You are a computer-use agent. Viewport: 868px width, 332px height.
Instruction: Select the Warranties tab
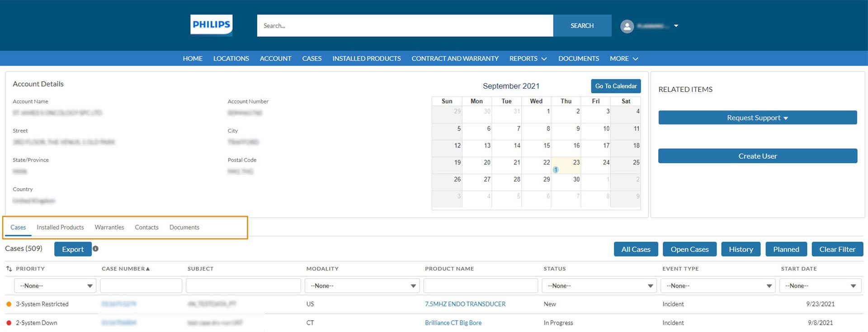[109, 228]
